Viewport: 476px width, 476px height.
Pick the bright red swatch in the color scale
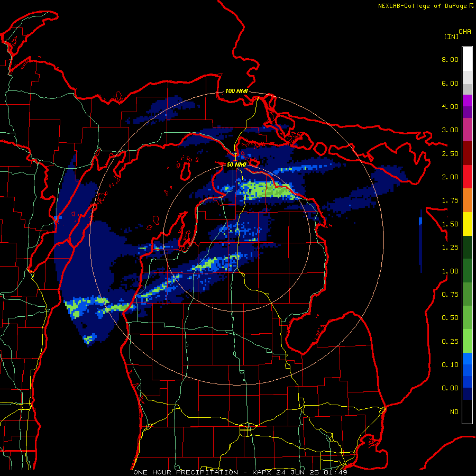click(467, 177)
